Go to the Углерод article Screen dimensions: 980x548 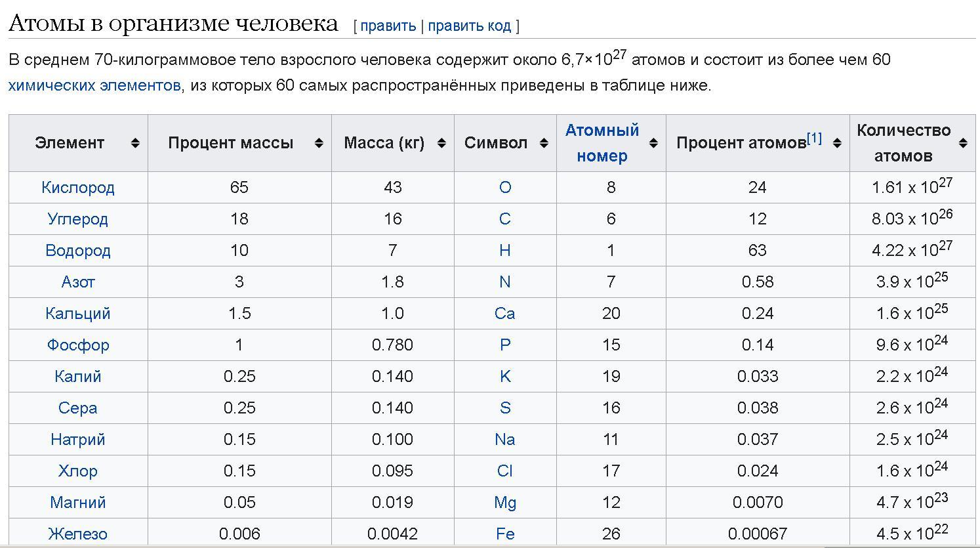[78, 219]
